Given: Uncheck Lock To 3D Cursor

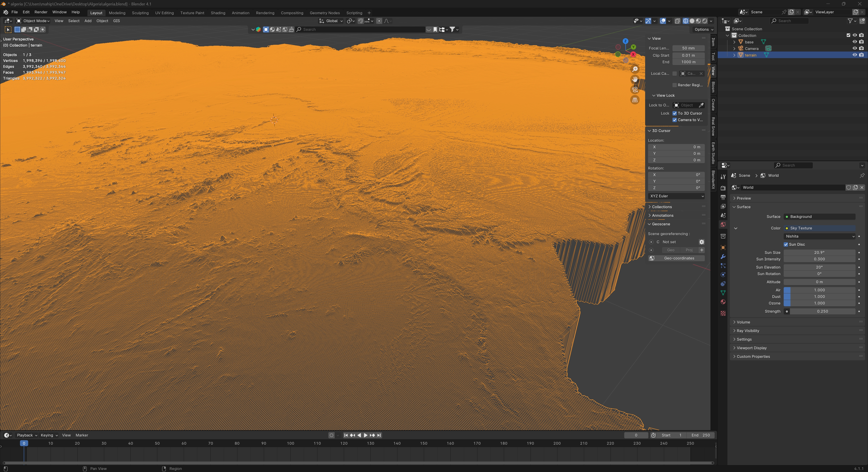Looking at the screenshot, I should click(675, 113).
